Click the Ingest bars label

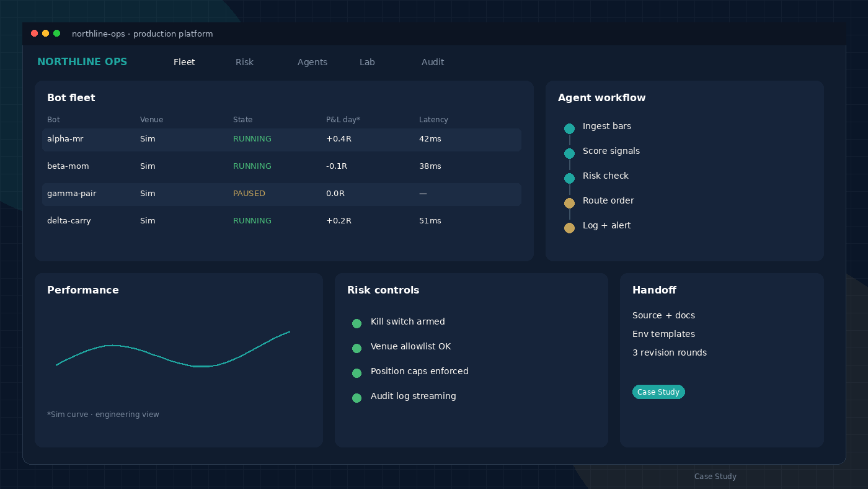pos(607,126)
